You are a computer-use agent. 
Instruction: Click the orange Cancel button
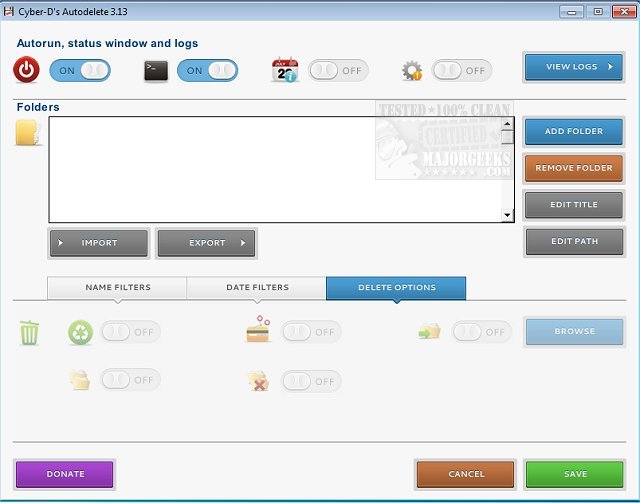click(x=465, y=474)
